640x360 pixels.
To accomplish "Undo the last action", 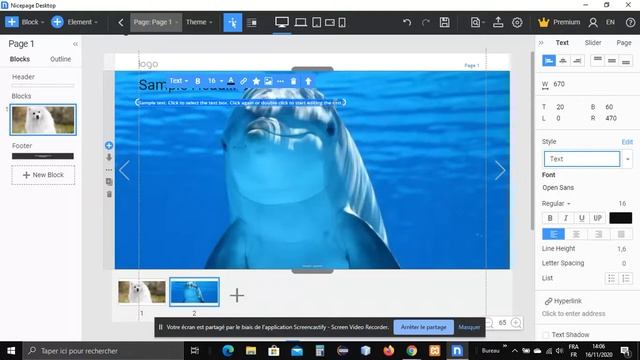I will 407,22.
